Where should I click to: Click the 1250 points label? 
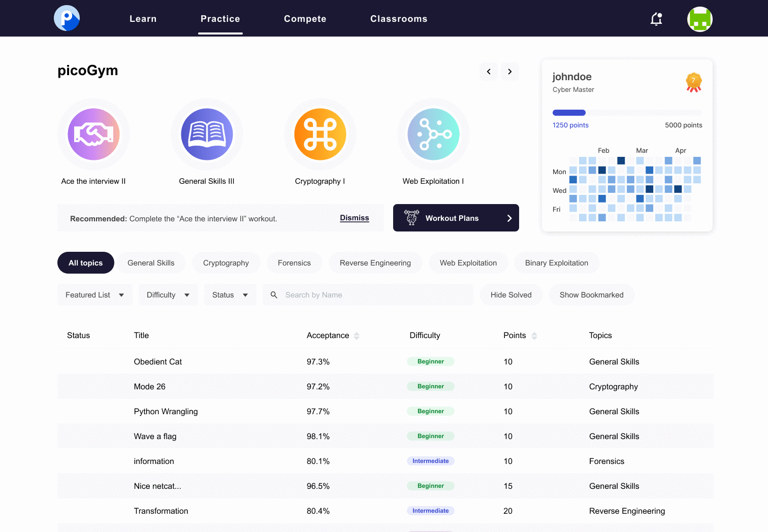point(570,125)
